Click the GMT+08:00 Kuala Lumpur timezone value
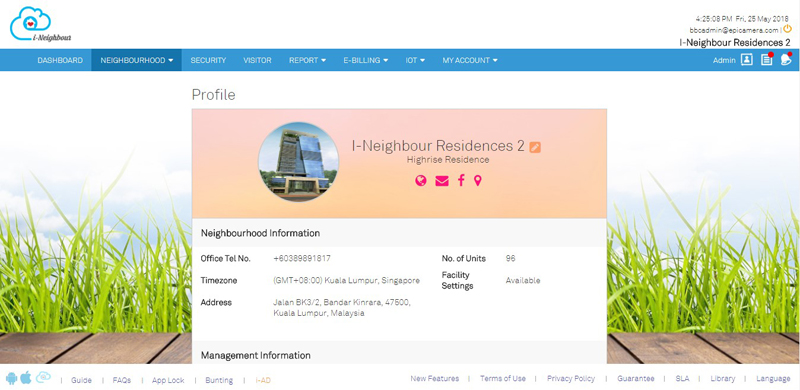800x390 pixels. coord(346,280)
